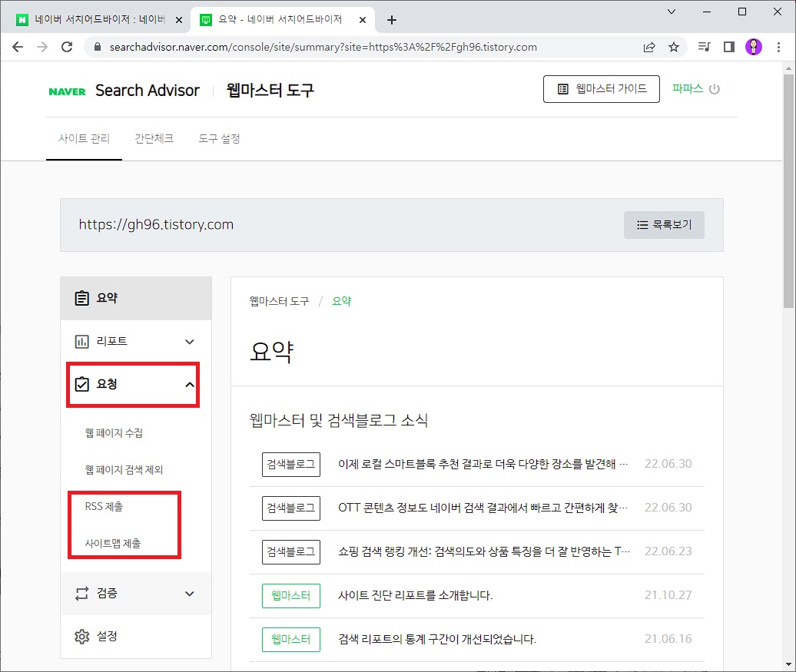Click the browser address bar URL

coord(323,47)
